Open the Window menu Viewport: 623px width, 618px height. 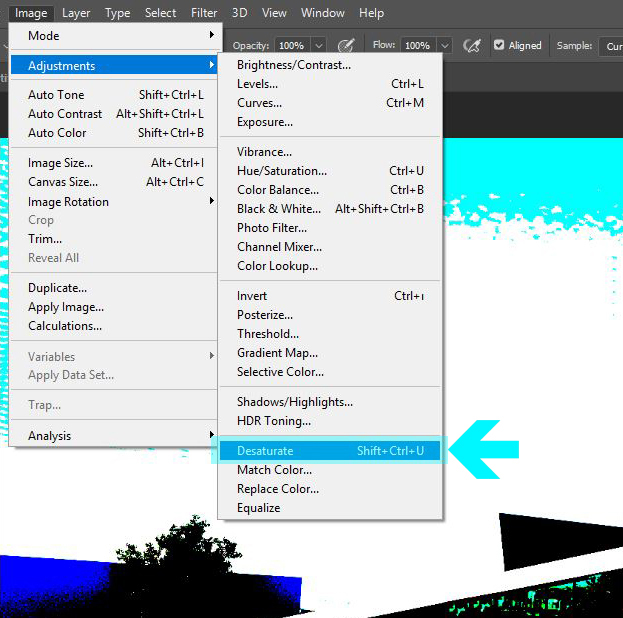click(x=322, y=13)
